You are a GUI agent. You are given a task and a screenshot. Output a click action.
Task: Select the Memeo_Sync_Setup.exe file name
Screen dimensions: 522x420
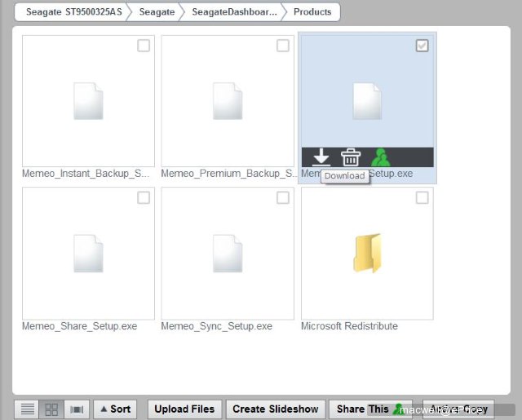(x=217, y=326)
